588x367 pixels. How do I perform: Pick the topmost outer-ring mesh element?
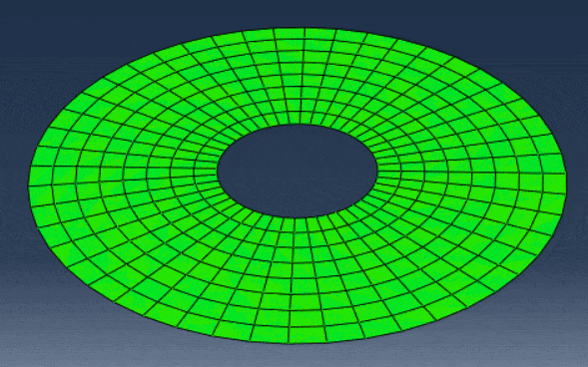click(x=290, y=34)
